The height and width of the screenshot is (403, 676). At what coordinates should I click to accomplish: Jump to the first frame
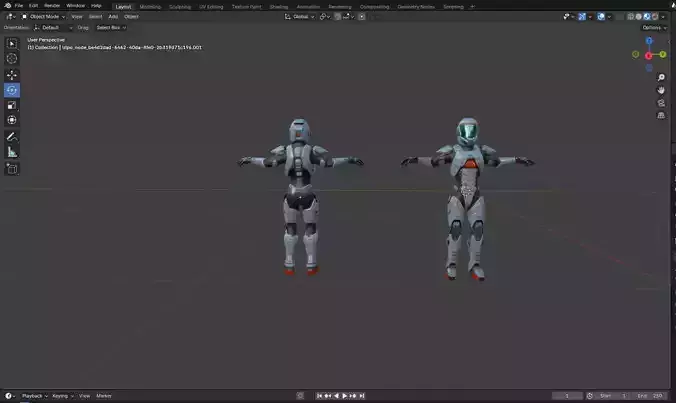point(319,396)
